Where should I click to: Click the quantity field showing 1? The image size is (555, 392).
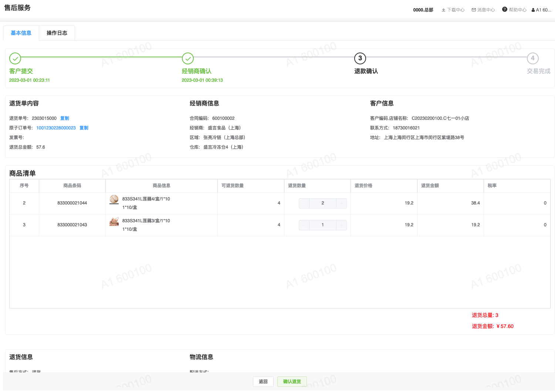[x=323, y=225]
